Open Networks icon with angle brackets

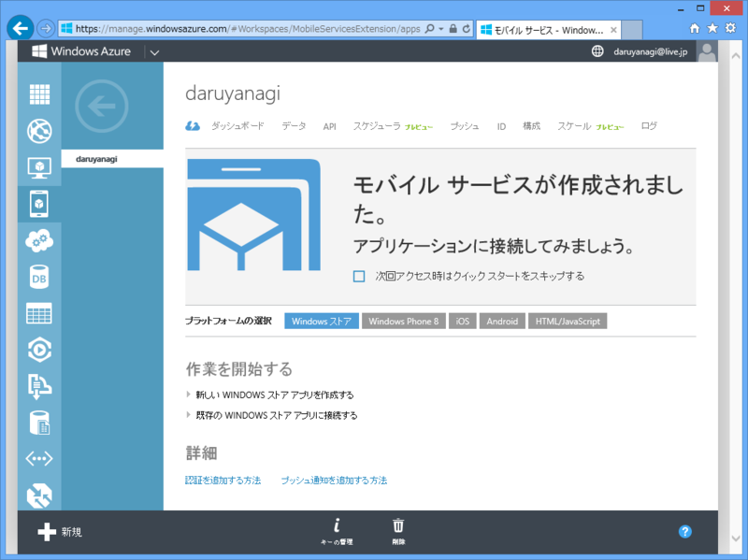coord(39,459)
